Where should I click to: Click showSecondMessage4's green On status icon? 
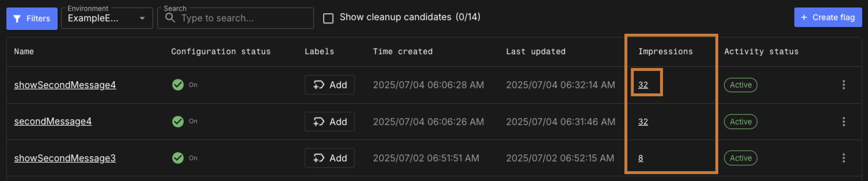pos(178,85)
